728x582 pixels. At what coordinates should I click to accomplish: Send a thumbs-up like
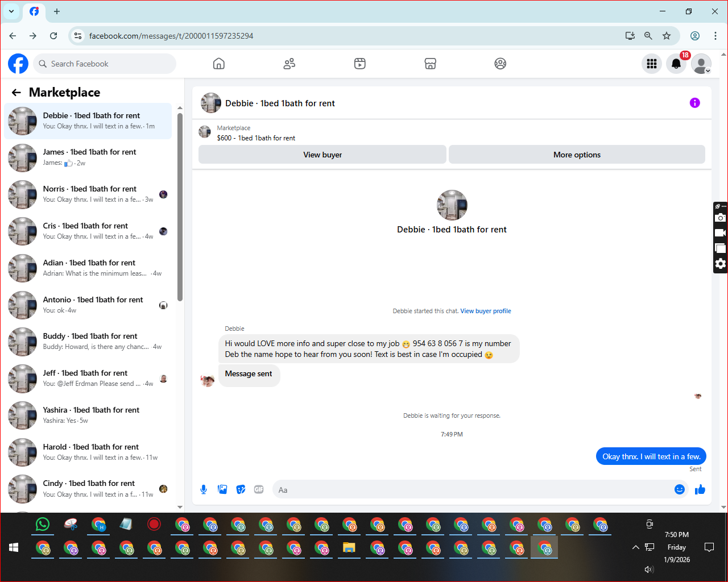pyautogui.click(x=700, y=489)
